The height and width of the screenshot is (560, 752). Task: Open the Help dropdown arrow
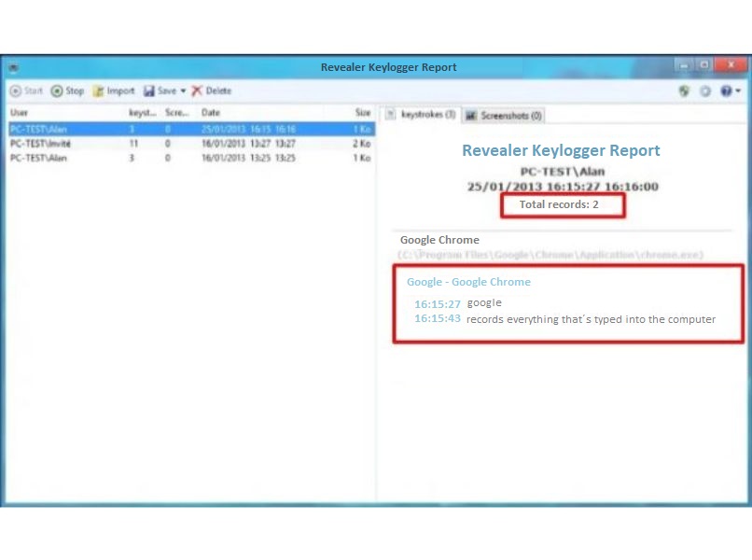(739, 91)
